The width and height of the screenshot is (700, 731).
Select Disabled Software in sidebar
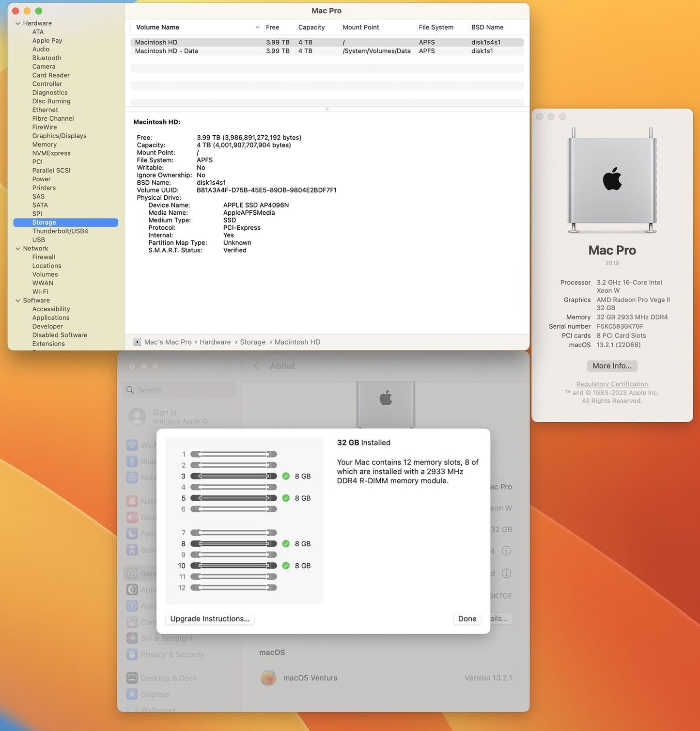point(60,335)
